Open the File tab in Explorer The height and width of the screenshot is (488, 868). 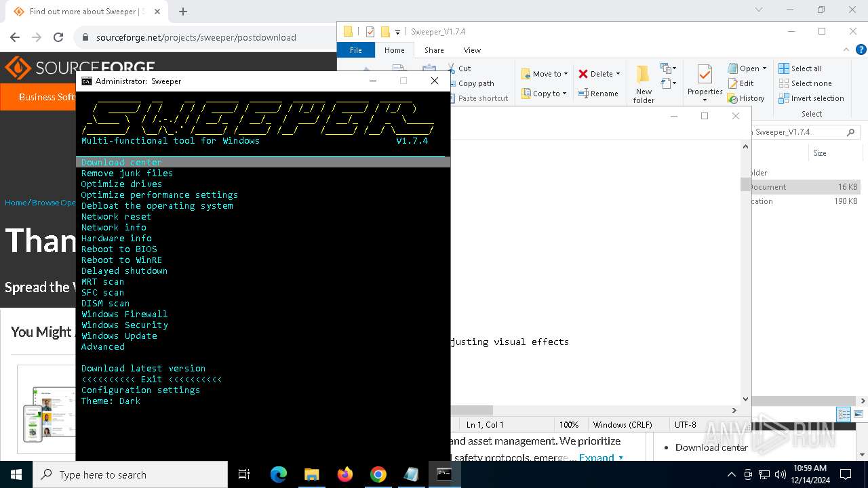coord(356,50)
